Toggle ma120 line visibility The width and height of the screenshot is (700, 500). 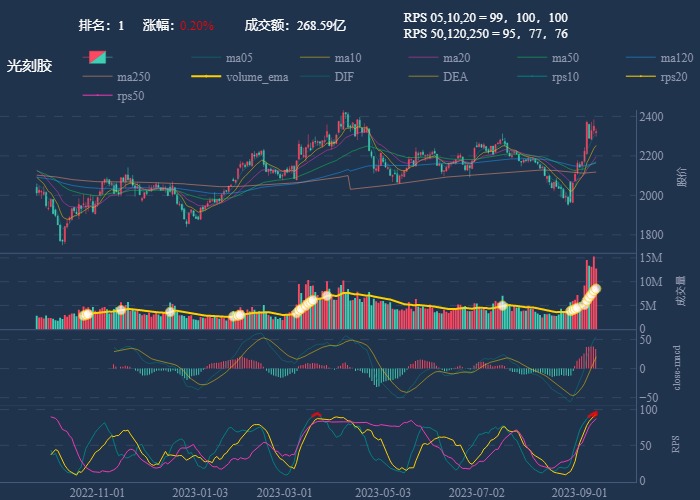pos(658,58)
